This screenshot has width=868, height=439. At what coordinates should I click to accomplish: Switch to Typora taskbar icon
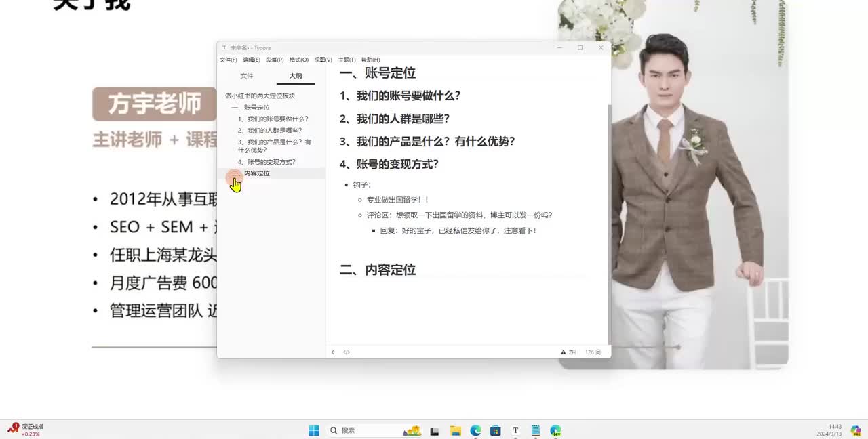tap(515, 430)
